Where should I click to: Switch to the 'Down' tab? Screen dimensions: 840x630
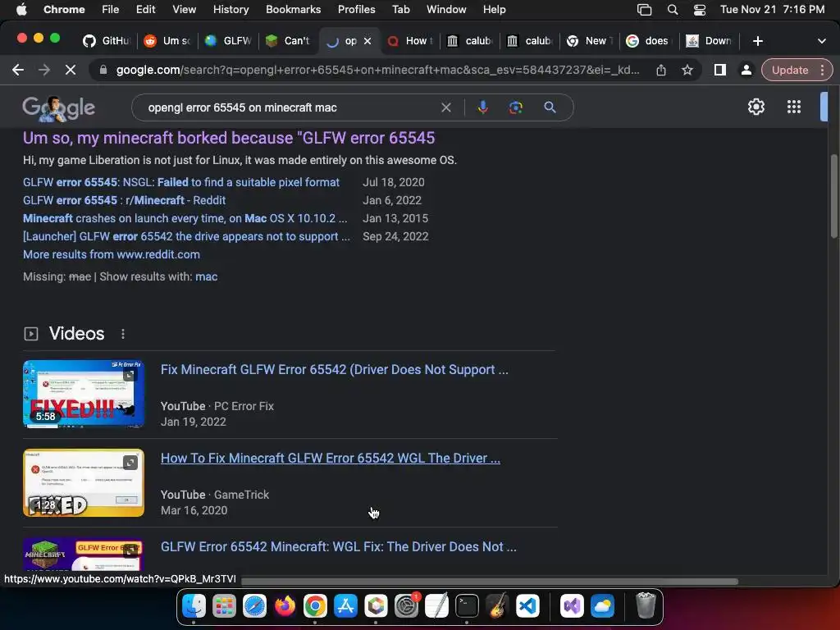point(710,41)
